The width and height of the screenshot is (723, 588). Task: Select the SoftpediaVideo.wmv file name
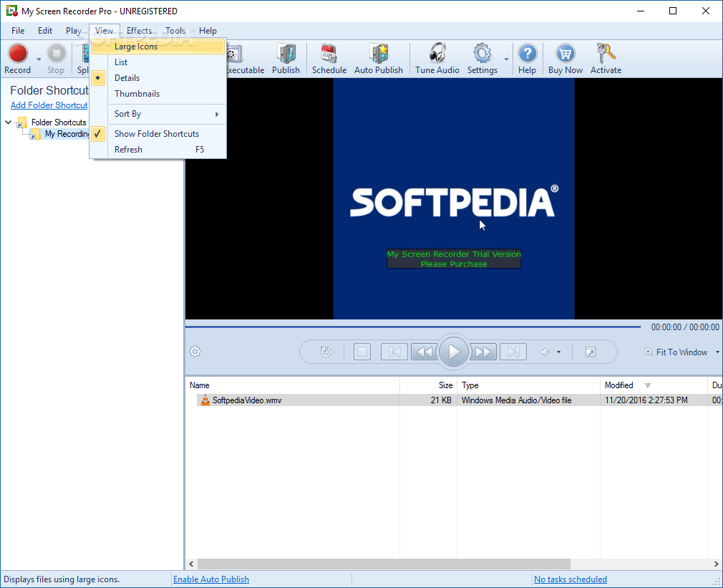click(x=247, y=400)
